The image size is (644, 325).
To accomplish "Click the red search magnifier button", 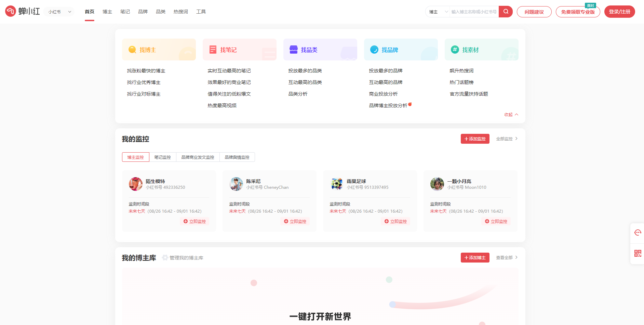I will coord(506,12).
